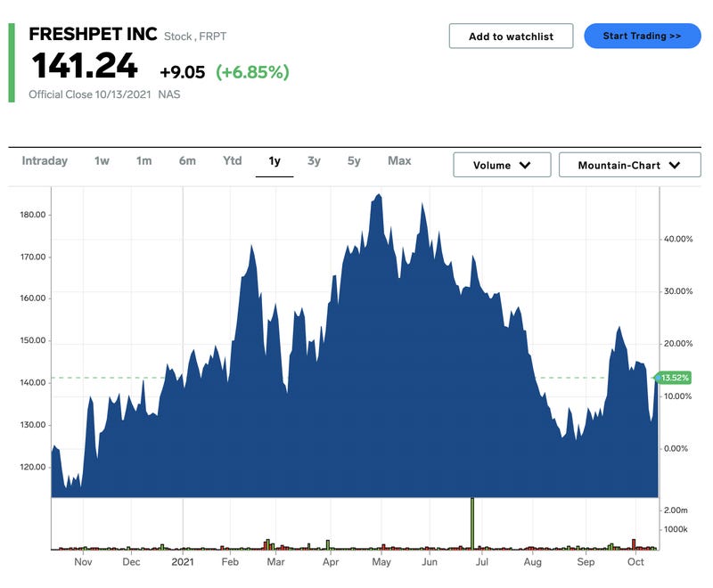Viewport: 713px width, 588px height.
Task: Open the Volume dropdown
Action: [x=502, y=165]
